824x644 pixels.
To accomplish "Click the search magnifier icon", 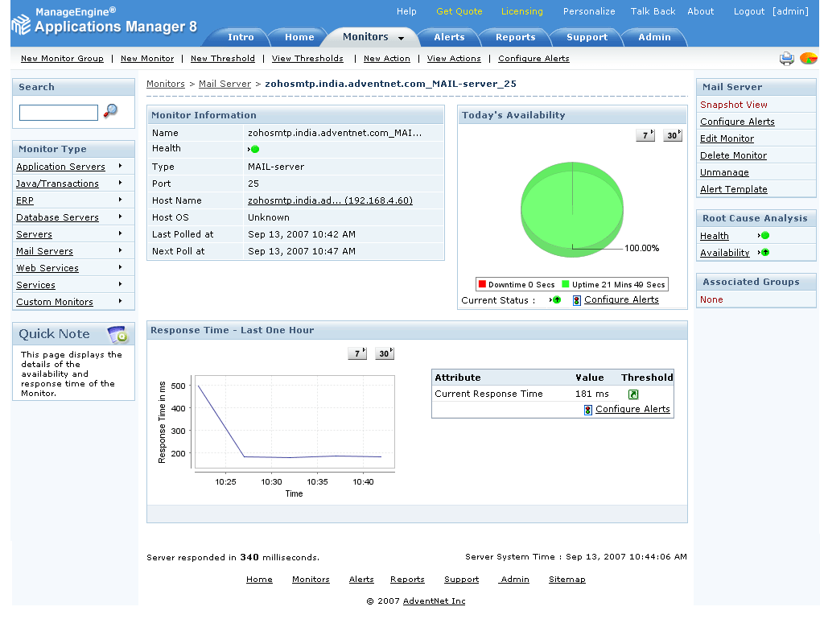I will pyautogui.click(x=111, y=111).
